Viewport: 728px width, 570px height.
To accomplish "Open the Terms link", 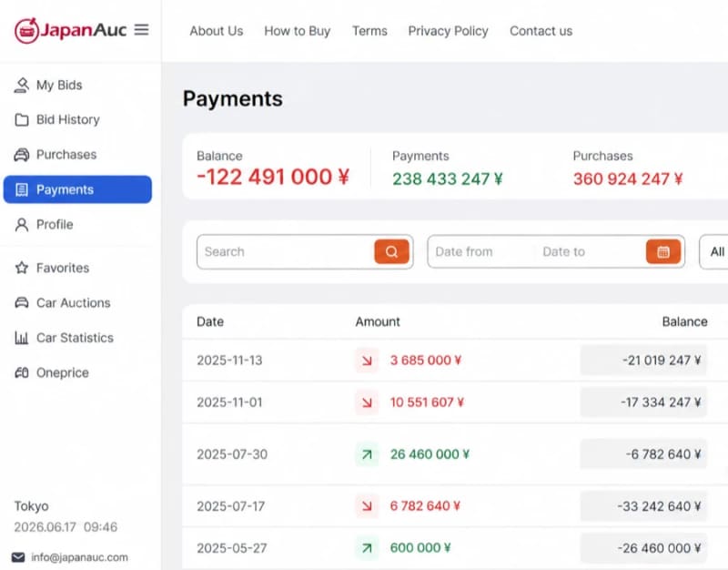I will pyautogui.click(x=369, y=31).
